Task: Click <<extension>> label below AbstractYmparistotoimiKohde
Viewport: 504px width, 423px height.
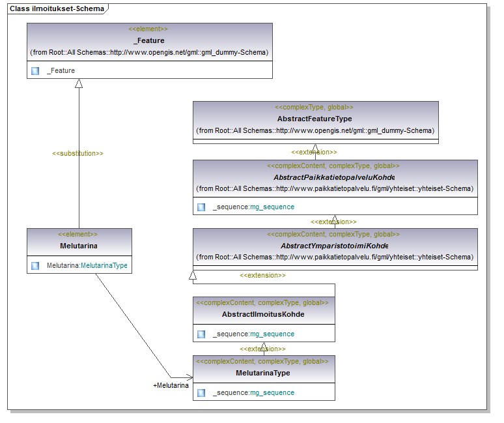Action: tap(262, 276)
